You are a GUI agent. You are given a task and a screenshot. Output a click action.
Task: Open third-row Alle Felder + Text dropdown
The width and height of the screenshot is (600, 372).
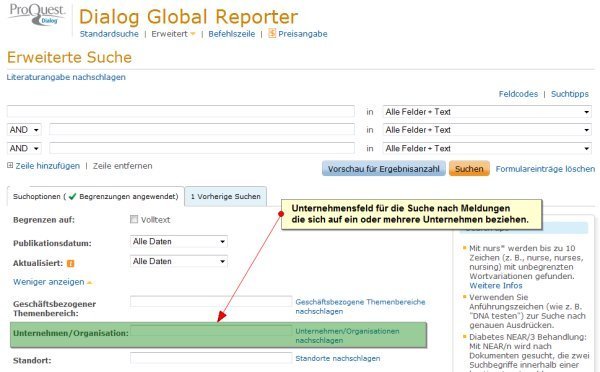coord(487,148)
